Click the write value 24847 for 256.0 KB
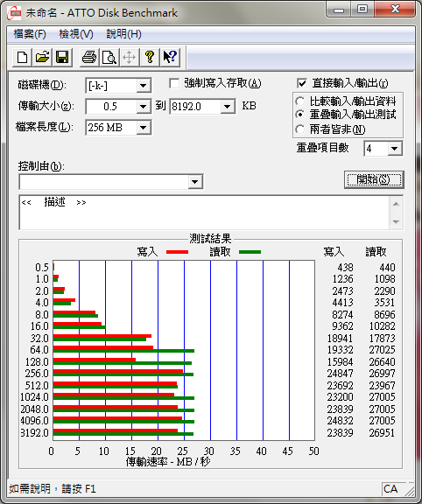This screenshot has width=422, height=504. 340,374
